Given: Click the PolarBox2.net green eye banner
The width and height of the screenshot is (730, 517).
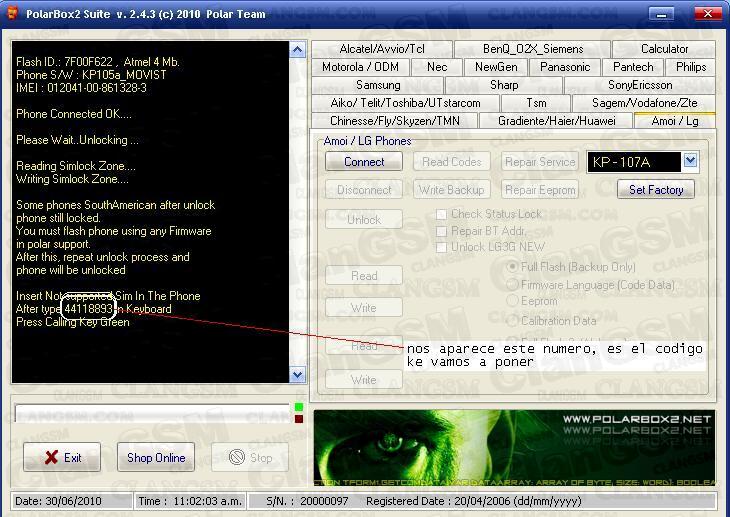Looking at the screenshot, I should [514, 448].
